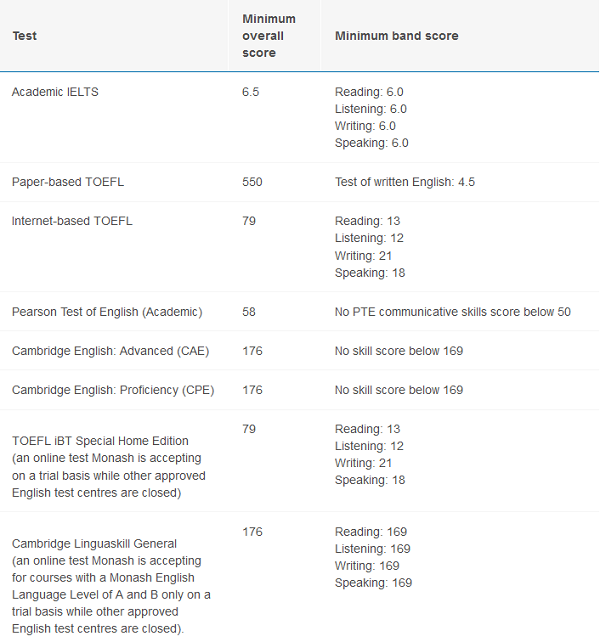Select the Academic IELTS row label
Image resolution: width=600 pixels, height=642 pixels.
tap(55, 92)
